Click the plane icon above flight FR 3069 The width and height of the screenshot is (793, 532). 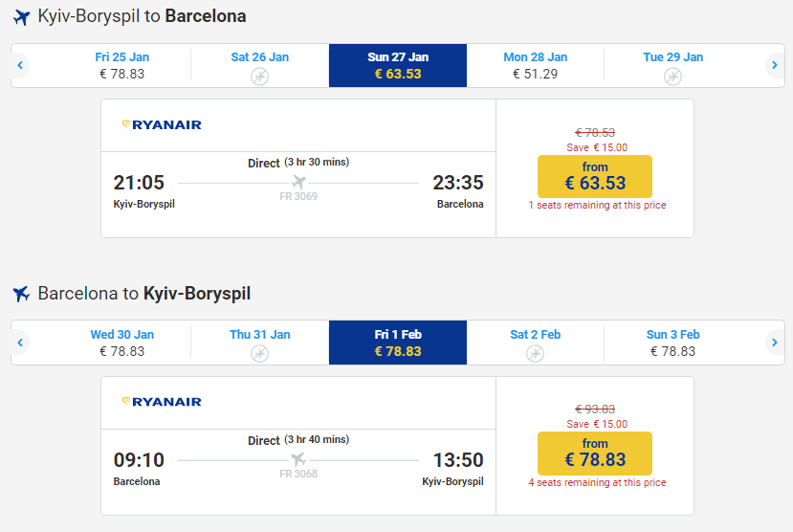298,182
